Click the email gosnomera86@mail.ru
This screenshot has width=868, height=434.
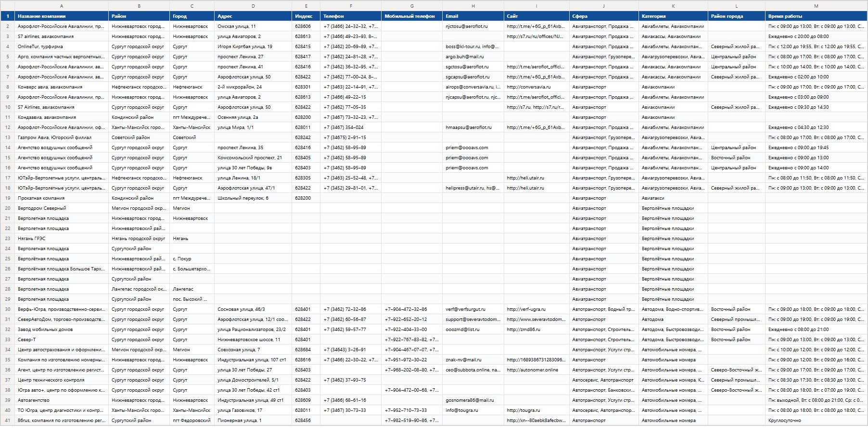pos(470,400)
